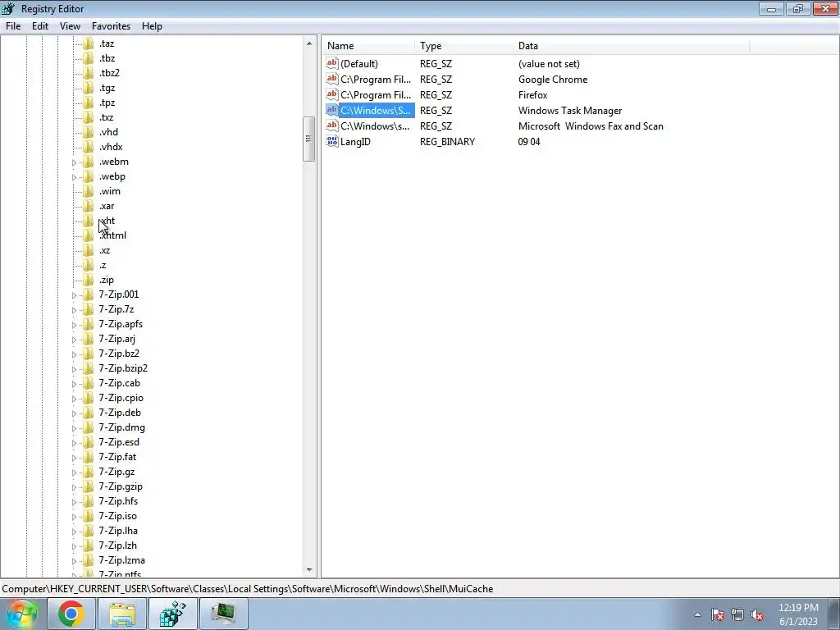Expand the .webp key
The width and height of the screenshot is (840, 630).
[x=75, y=177]
